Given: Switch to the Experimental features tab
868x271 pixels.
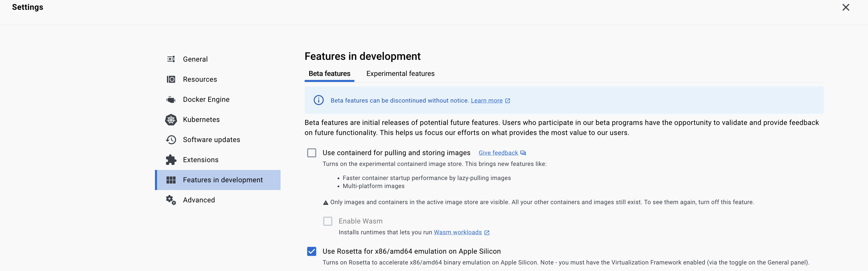Looking at the screenshot, I should pos(400,73).
